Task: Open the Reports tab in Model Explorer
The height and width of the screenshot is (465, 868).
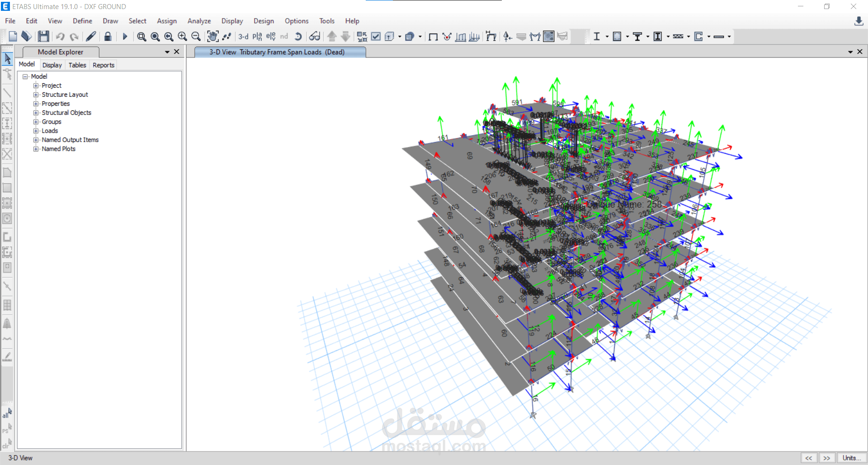Action: coord(104,65)
